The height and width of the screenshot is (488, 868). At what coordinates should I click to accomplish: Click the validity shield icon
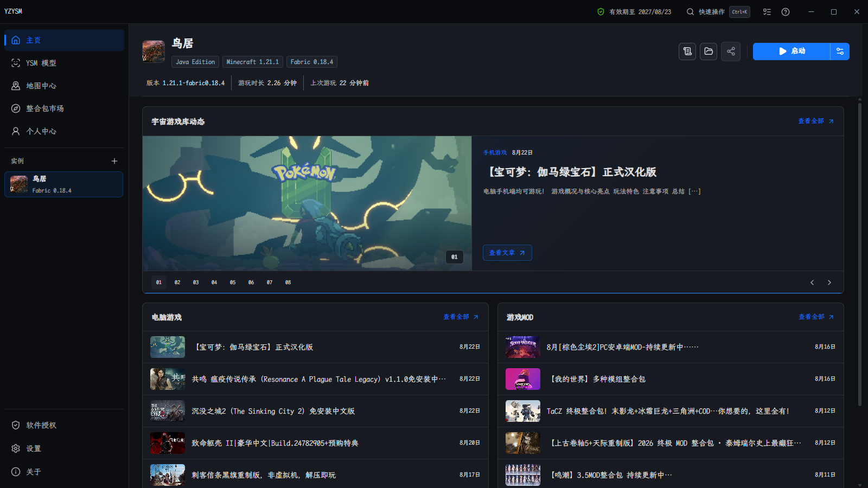[x=601, y=12]
